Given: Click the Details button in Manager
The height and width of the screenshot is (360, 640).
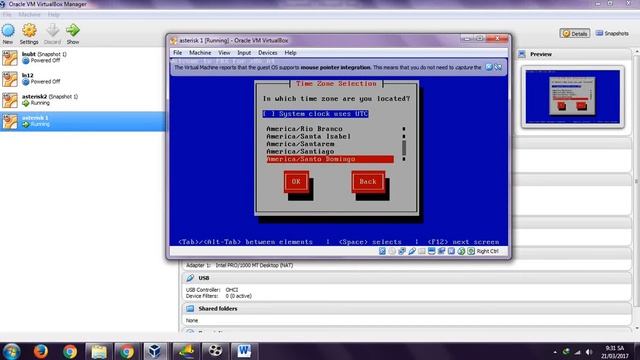Looking at the screenshot, I should (575, 33).
